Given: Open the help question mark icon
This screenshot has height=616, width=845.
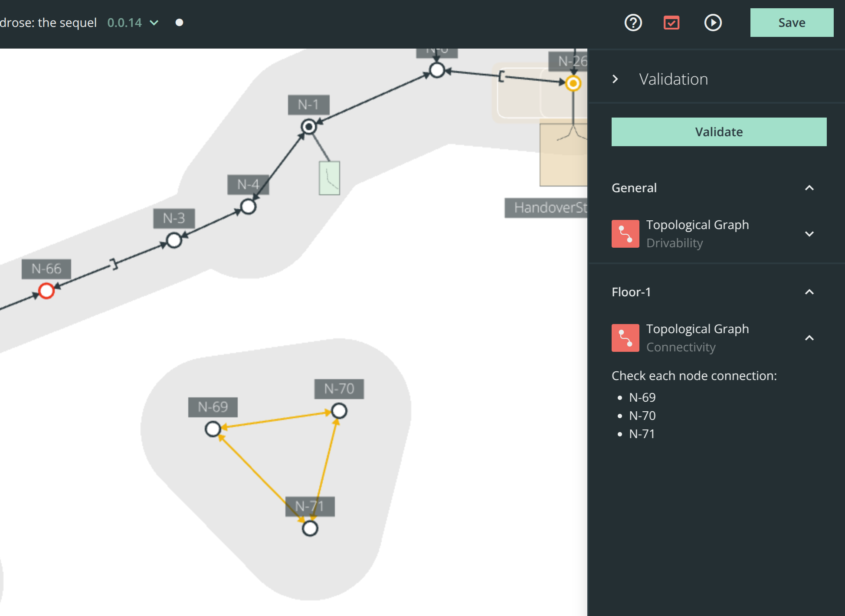Looking at the screenshot, I should tap(633, 23).
